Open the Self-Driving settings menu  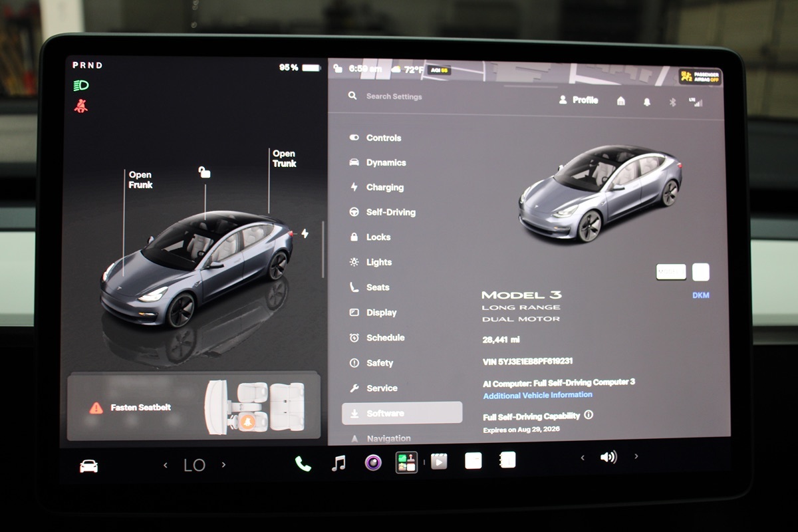[382, 212]
